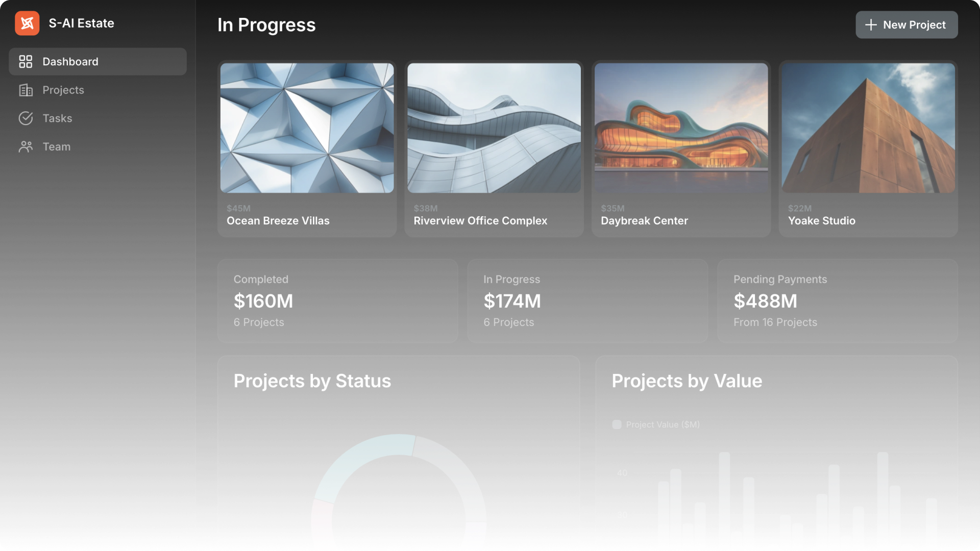Click the Tasks sidebar icon
This screenshot has height=551, width=980.
click(x=25, y=118)
